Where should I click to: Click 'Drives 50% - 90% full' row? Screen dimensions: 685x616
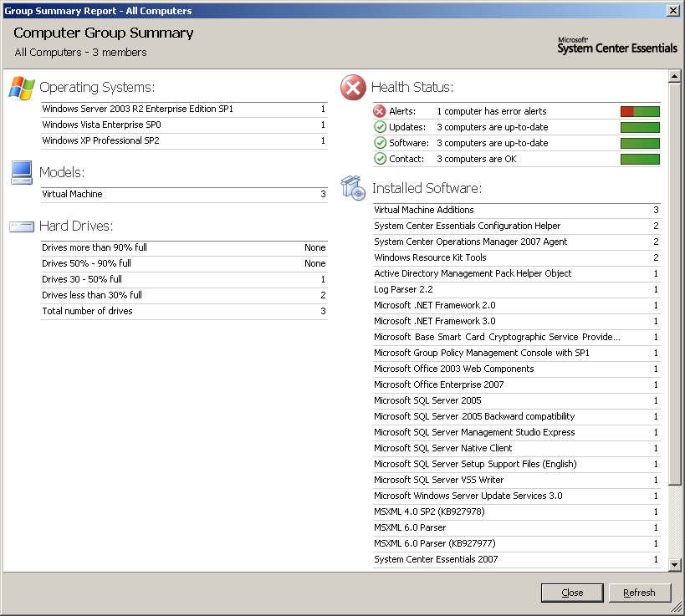point(184,263)
